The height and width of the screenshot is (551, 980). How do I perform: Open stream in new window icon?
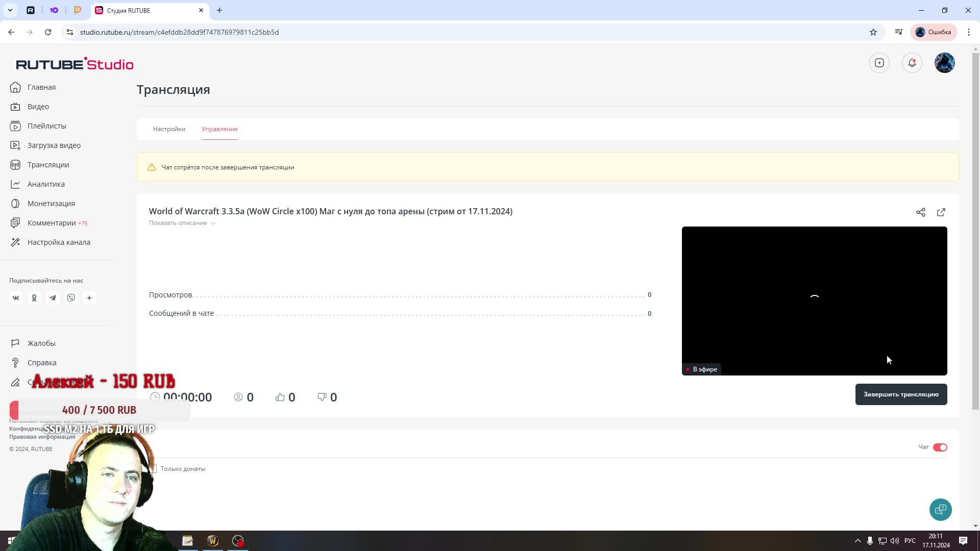(941, 212)
